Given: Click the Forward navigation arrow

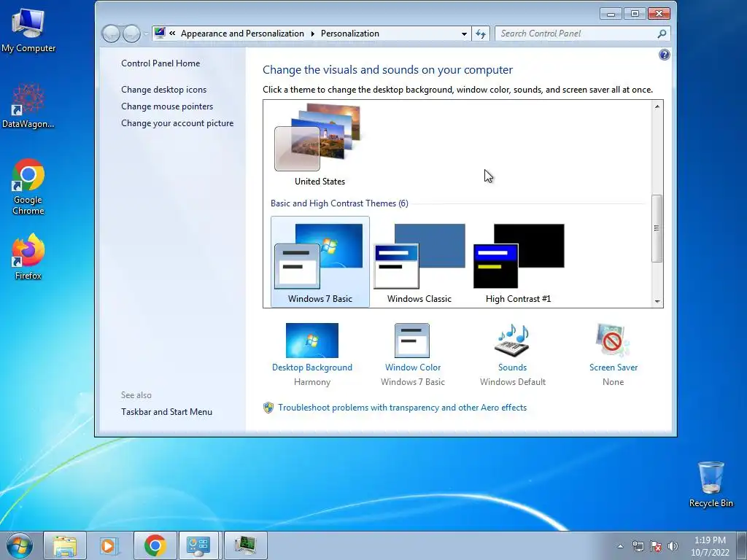Looking at the screenshot, I should (131, 34).
